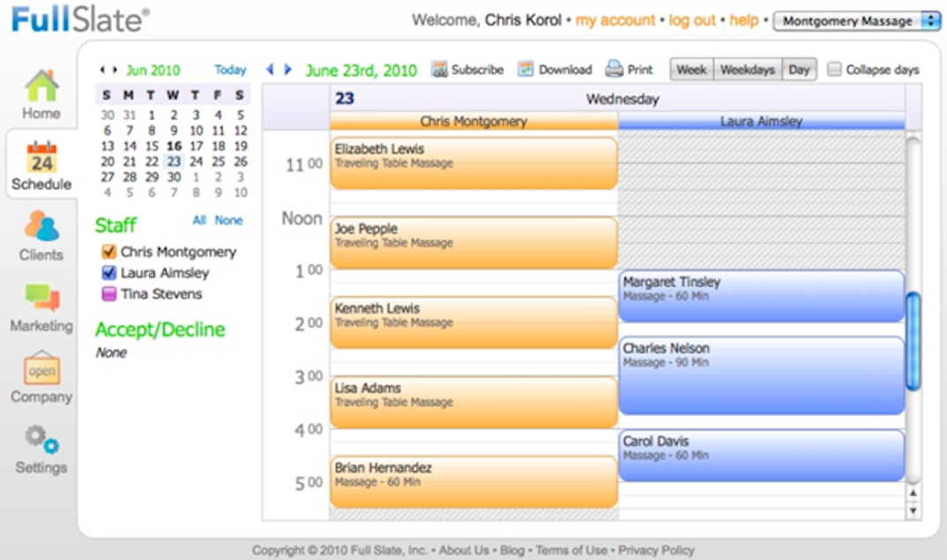Click the Today link
Image resolution: width=947 pixels, height=560 pixels.
(229, 70)
